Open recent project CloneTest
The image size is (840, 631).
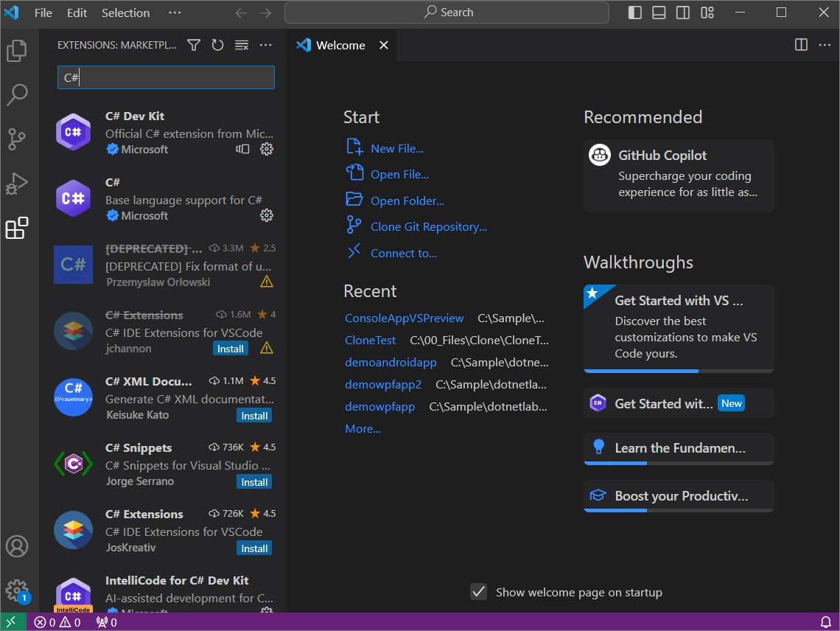pos(370,341)
